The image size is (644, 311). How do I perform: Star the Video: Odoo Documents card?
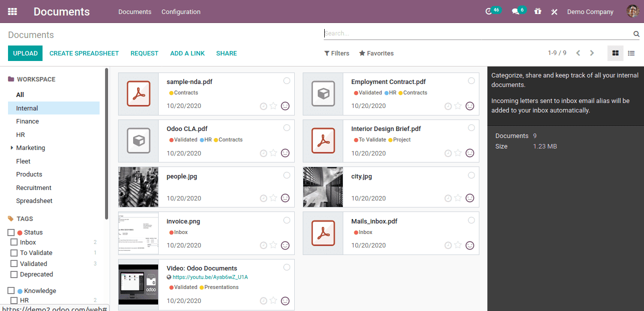point(273,300)
